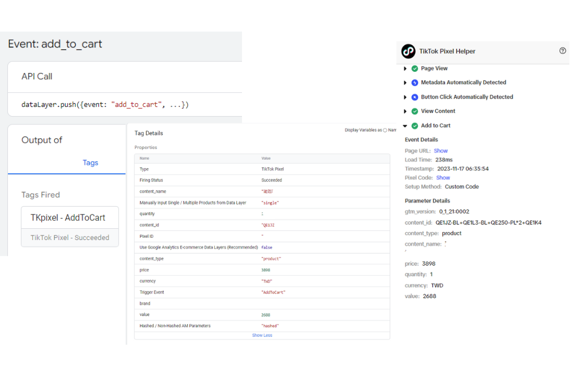Expand the Page View event
The width and height of the screenshot is (588, 368).
405,69
